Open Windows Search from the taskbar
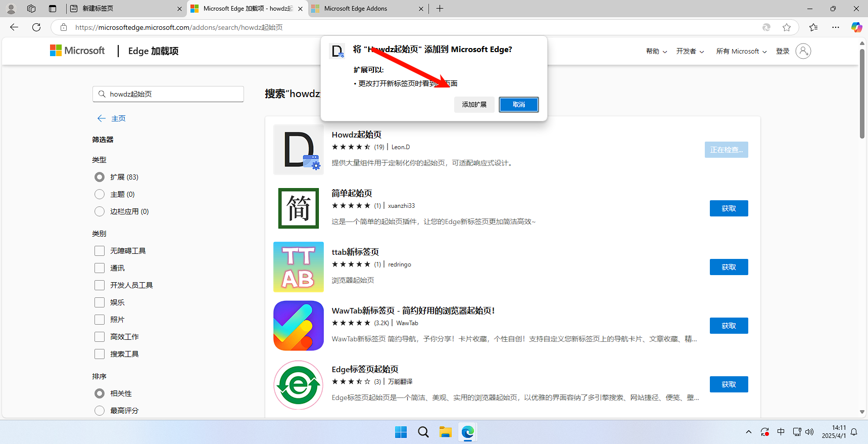 [423, 432]
